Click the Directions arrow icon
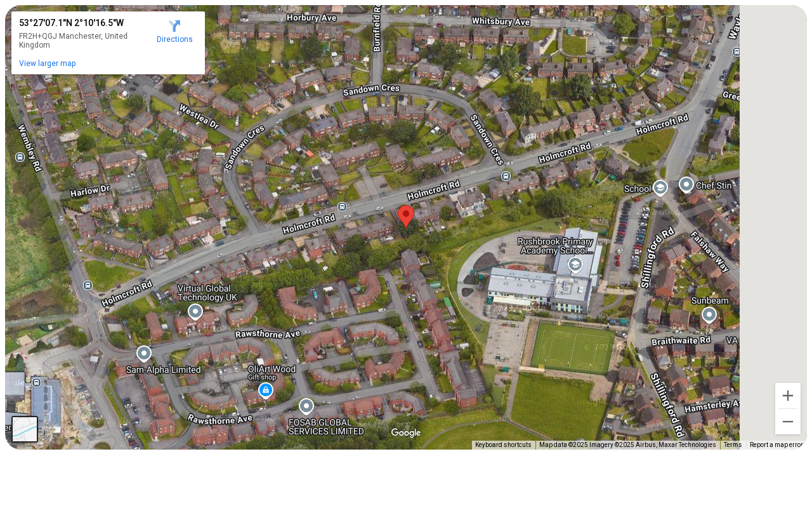The image size is (812, 508). click(174, 26)
